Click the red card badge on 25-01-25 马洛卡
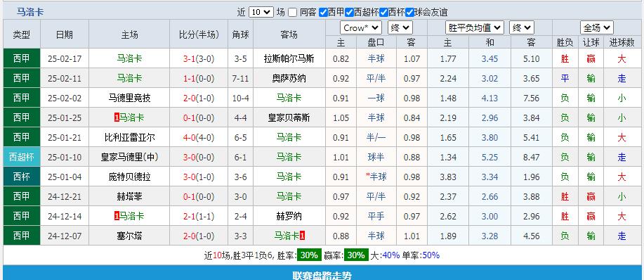Screen dimensions: 644x280 pyautogui.click(x=117, y=118)
